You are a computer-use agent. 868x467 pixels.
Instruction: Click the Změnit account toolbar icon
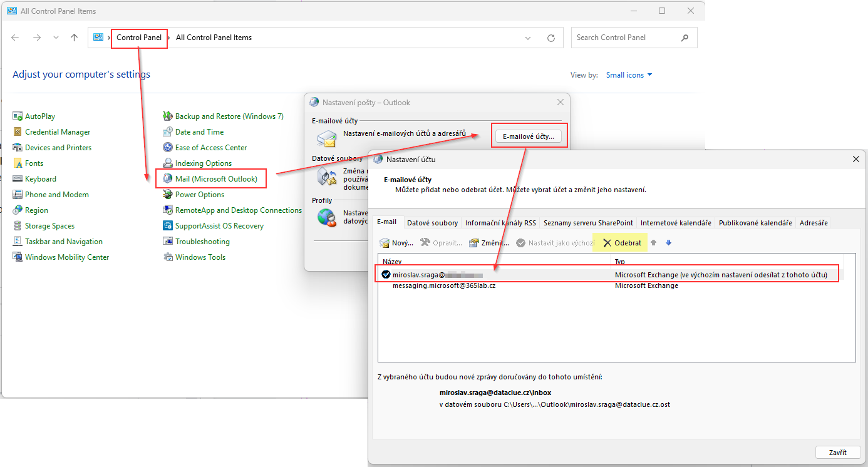[x=473, y=243]
